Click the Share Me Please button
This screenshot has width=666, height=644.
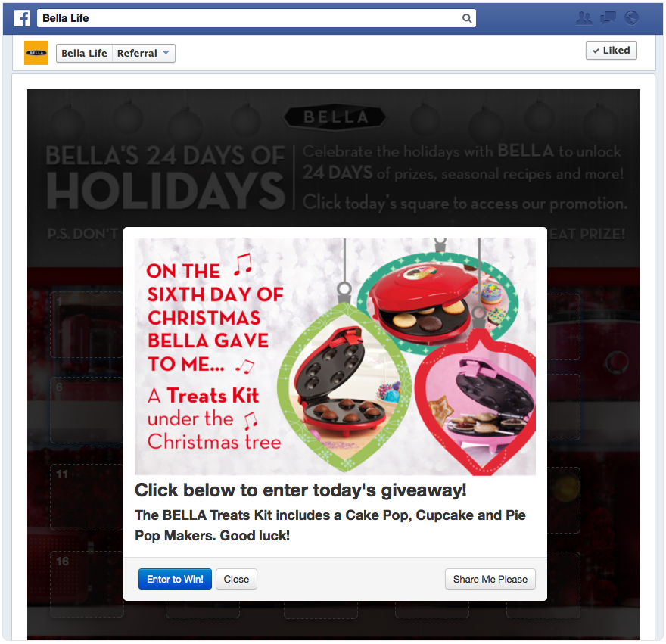coord(490,579)
